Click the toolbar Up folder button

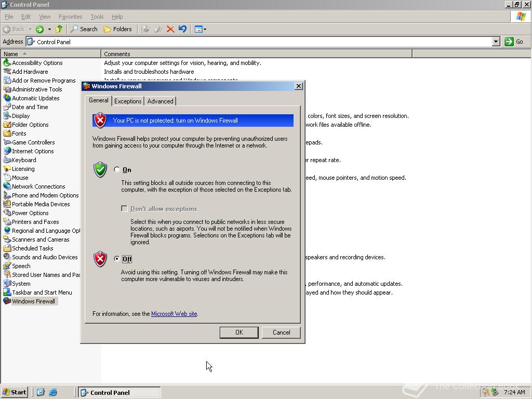(59, 29)
